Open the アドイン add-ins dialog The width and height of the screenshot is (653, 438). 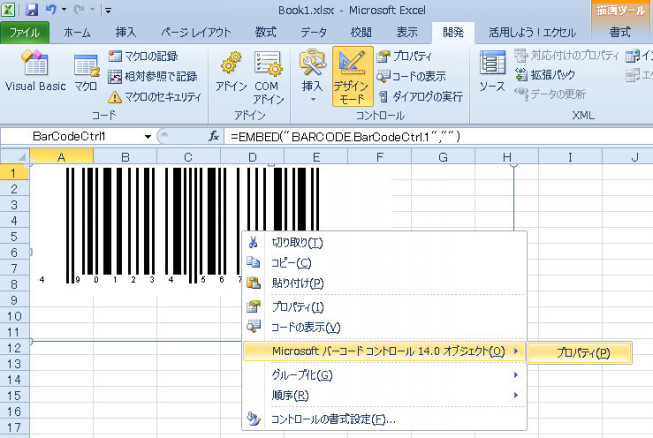231,72
